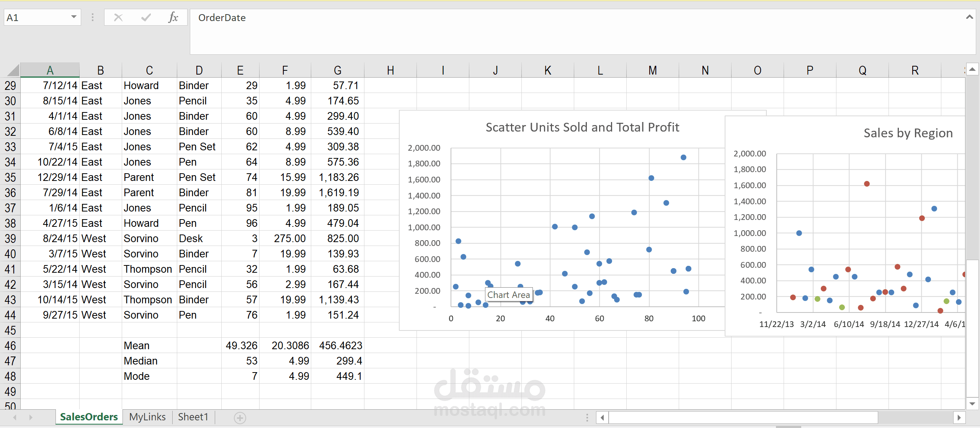Screen dimensions: 980x428
Task: Click vertical scrollbar down arrow
Action: point(972,404)
